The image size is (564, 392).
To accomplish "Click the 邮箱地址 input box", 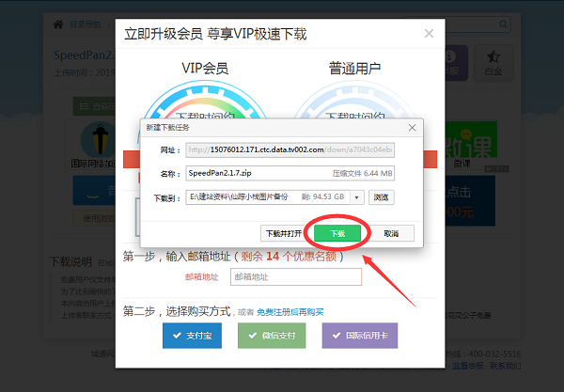I will coord(296,277).
